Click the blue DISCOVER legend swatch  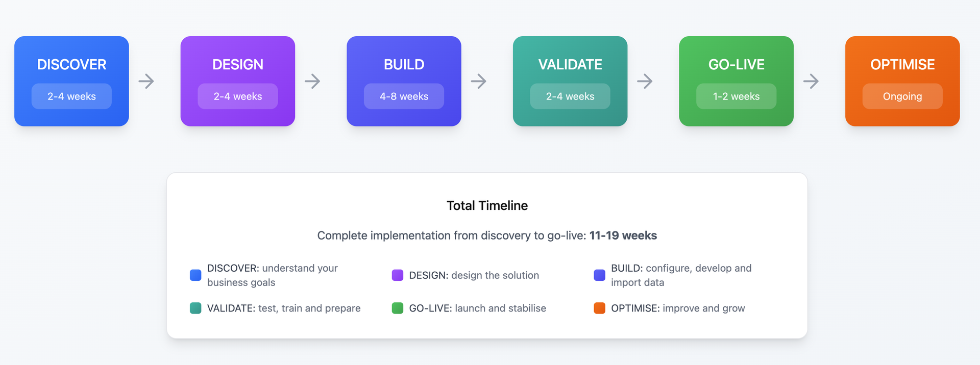195,275
